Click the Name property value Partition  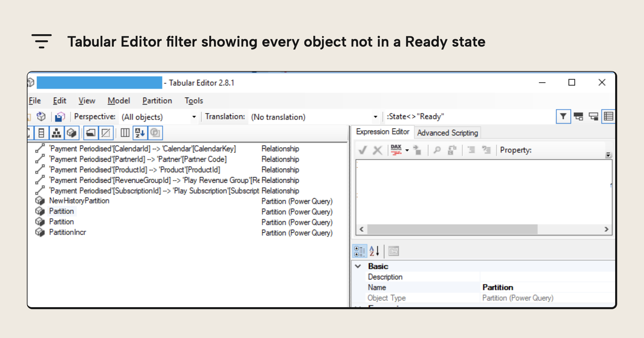[x=498, y=287]
